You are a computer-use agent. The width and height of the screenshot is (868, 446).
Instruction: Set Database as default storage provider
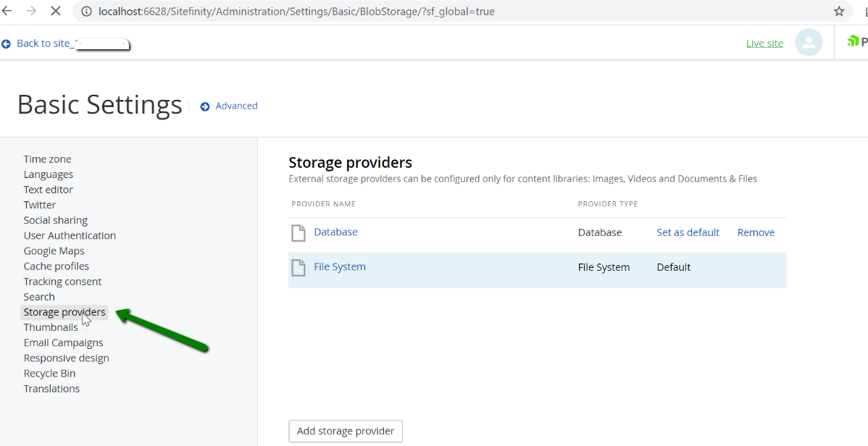tap(688, 232)
